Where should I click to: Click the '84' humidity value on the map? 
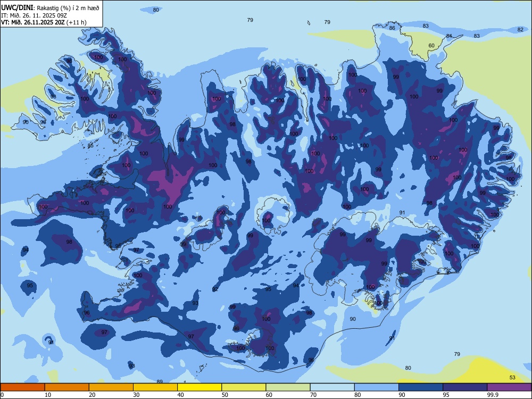point(449,36)
